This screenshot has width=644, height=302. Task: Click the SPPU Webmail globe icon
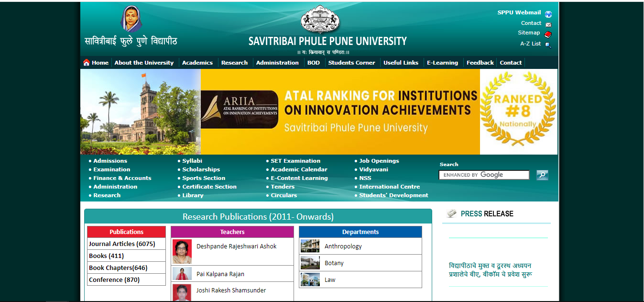point(548,14)
